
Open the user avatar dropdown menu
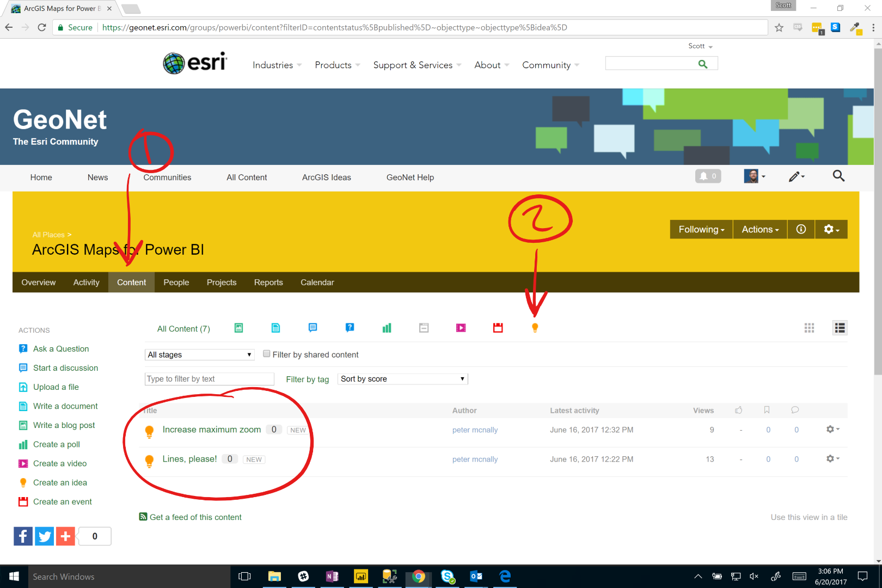755,176
